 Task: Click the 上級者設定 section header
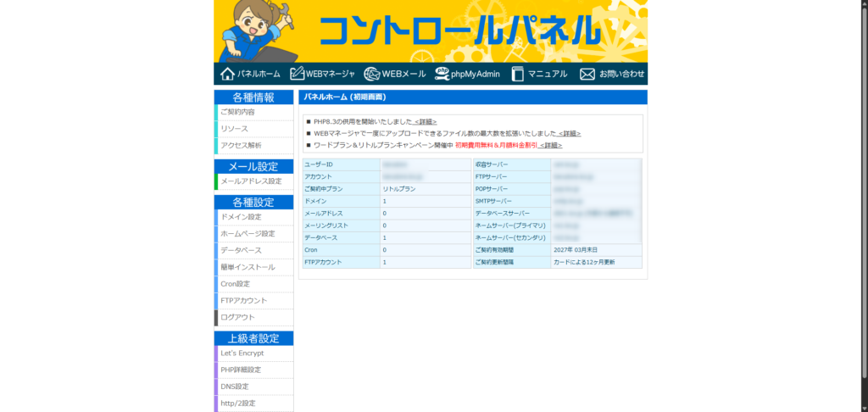click(253, 338)
